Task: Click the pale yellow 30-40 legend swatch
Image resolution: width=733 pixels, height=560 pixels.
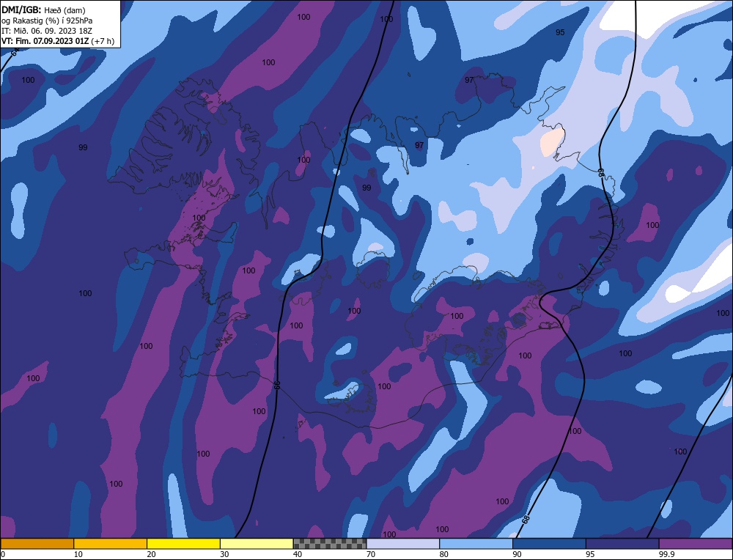Action: pos(257,544)
